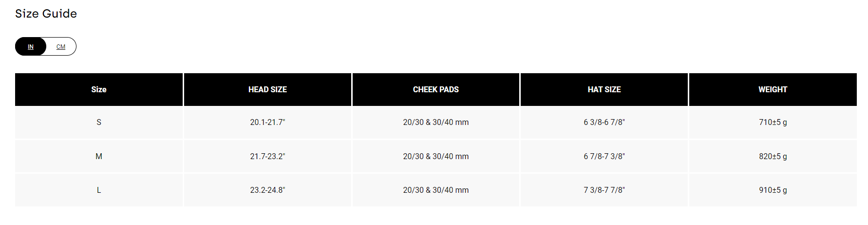This screenshot has width=868, height=225.
Task: Switch size units to CM
Action: [x=61, y=47]
